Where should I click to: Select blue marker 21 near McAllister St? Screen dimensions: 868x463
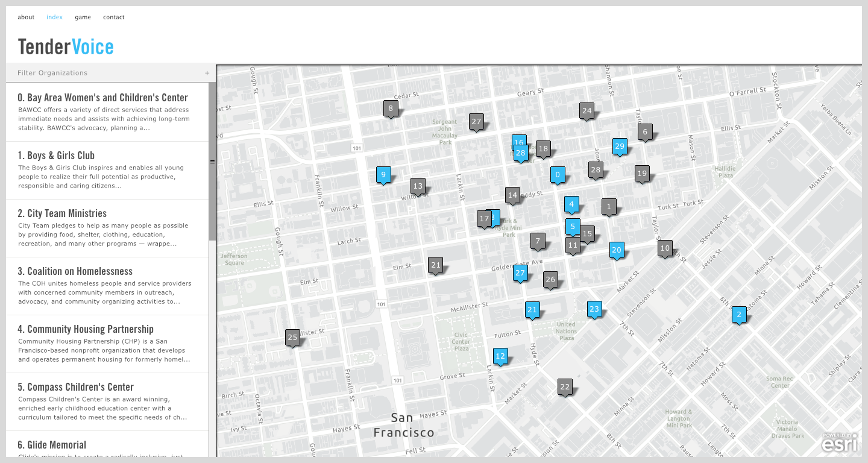pos(532,310)
